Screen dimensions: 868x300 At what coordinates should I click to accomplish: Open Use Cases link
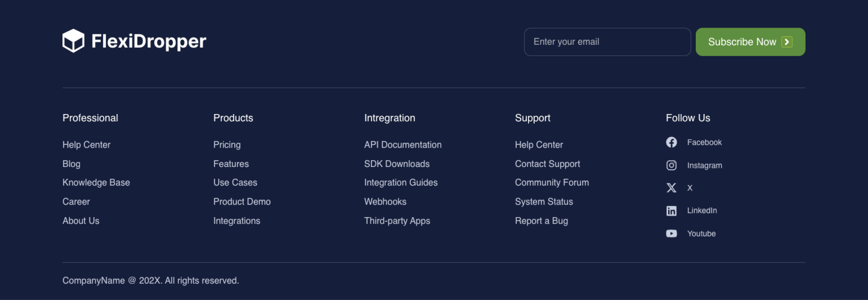(x=235, y=182)
